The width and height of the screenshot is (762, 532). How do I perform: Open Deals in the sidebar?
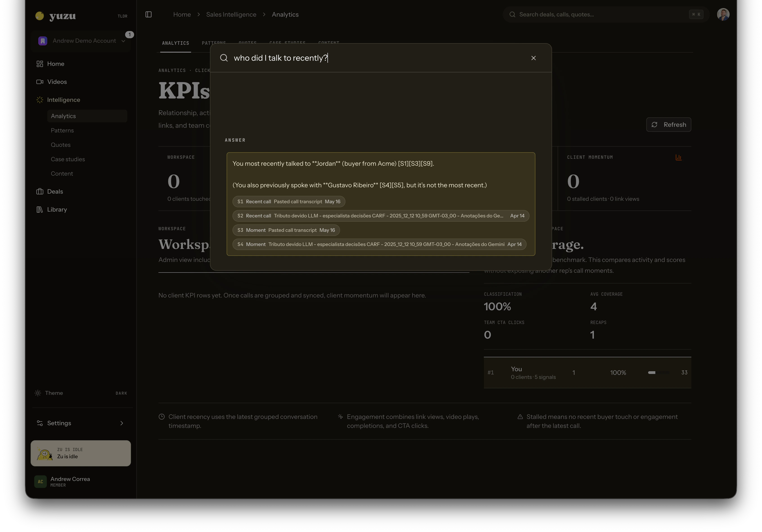coord(81,191)
